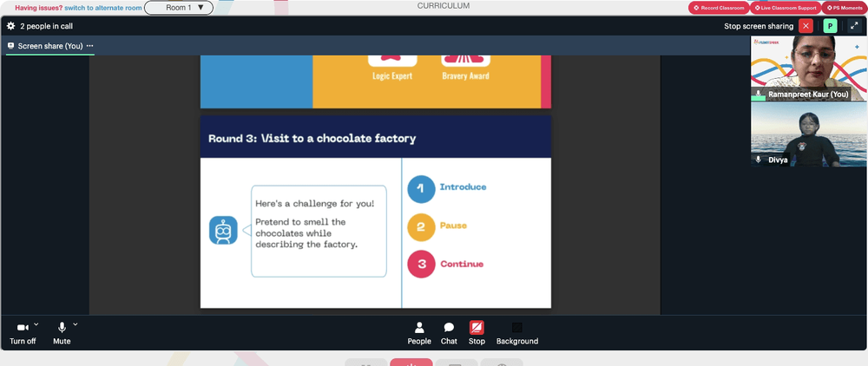The height and width of the screenshot is (366, 868).
Task: Click step 3 Continue circle
Action: (x=421, y=264)
